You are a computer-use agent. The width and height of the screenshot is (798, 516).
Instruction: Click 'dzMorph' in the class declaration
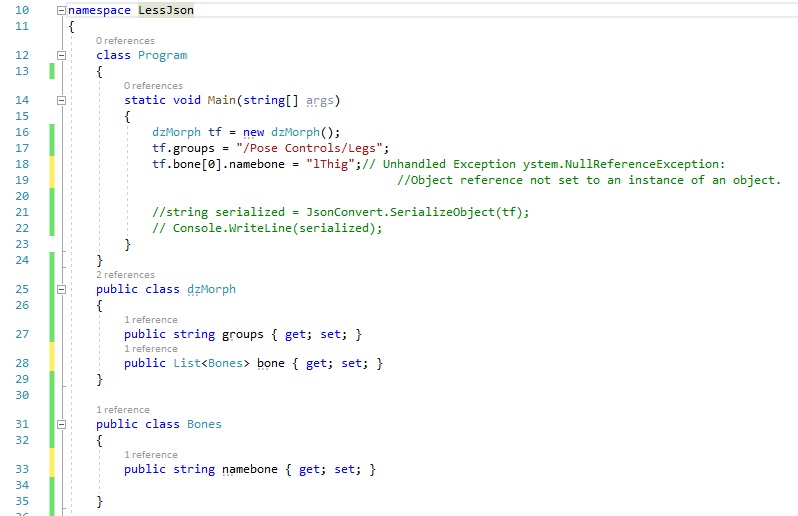[211, 289]
